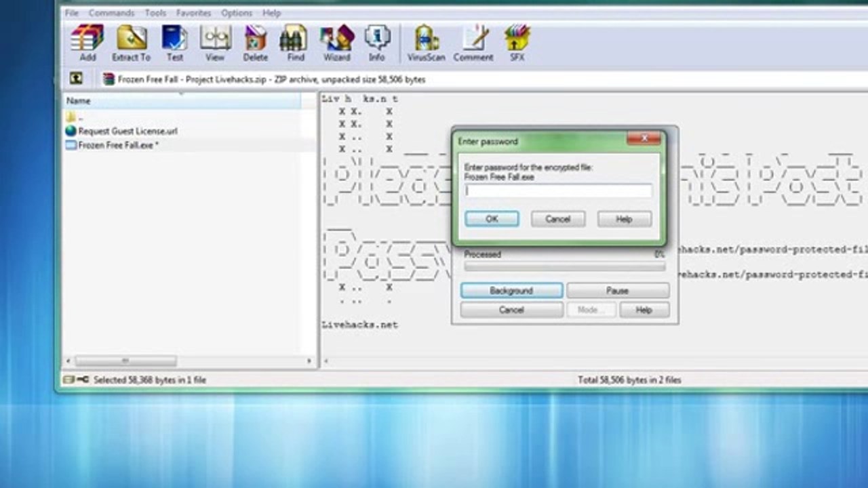
Task: Open the Comment tool
Action: [x=473, y=43]
